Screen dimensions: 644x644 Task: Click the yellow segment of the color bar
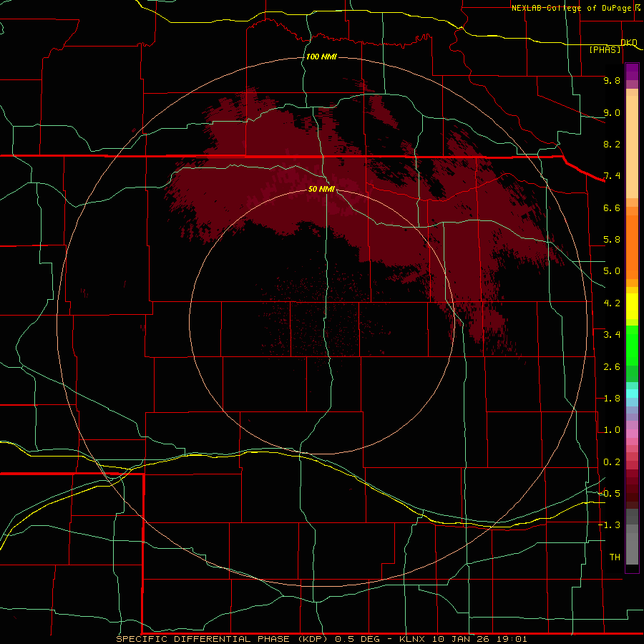pos(632,306)
